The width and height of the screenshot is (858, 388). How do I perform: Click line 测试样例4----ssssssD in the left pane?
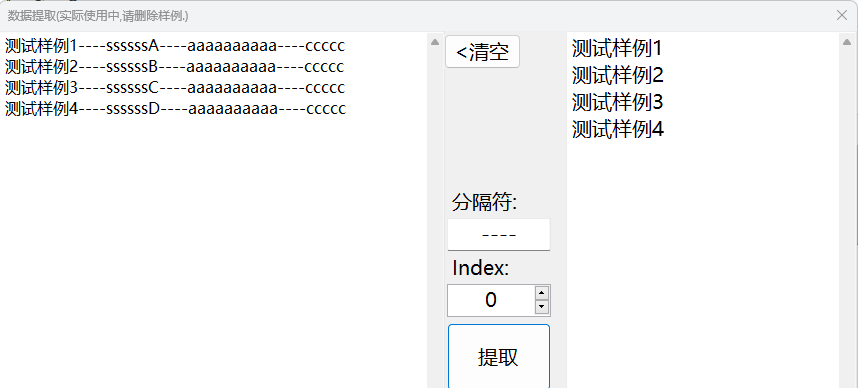point(176,108)
